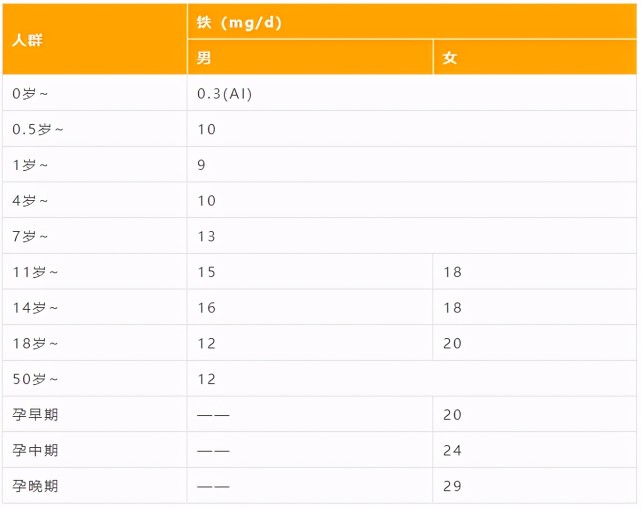Select value 29 in 孕晚期 row

452,487
